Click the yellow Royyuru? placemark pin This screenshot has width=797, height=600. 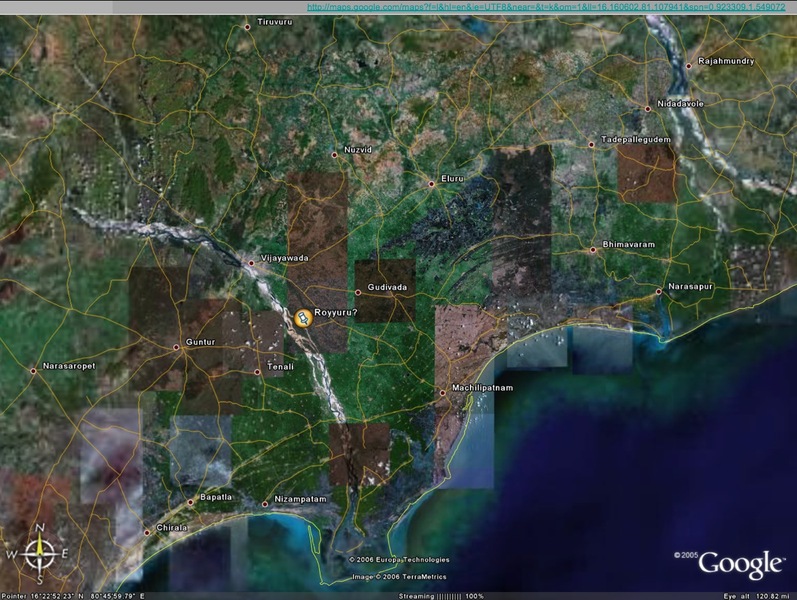click(302, 317)
